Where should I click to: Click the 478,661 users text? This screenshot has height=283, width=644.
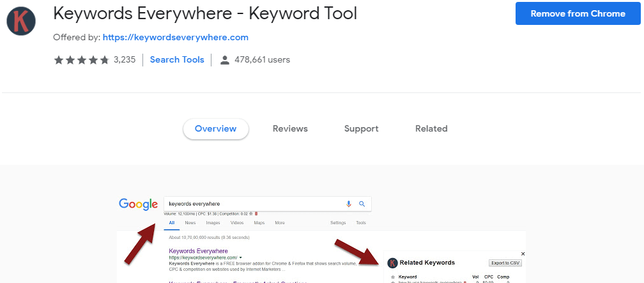point(262,60)
